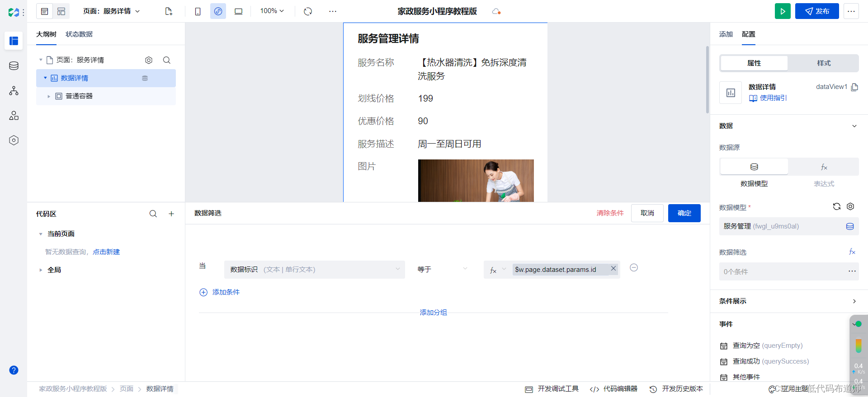Open the component layout grid icon in toolbar
This screenshot has height=397, width=868.
(61, 11)
